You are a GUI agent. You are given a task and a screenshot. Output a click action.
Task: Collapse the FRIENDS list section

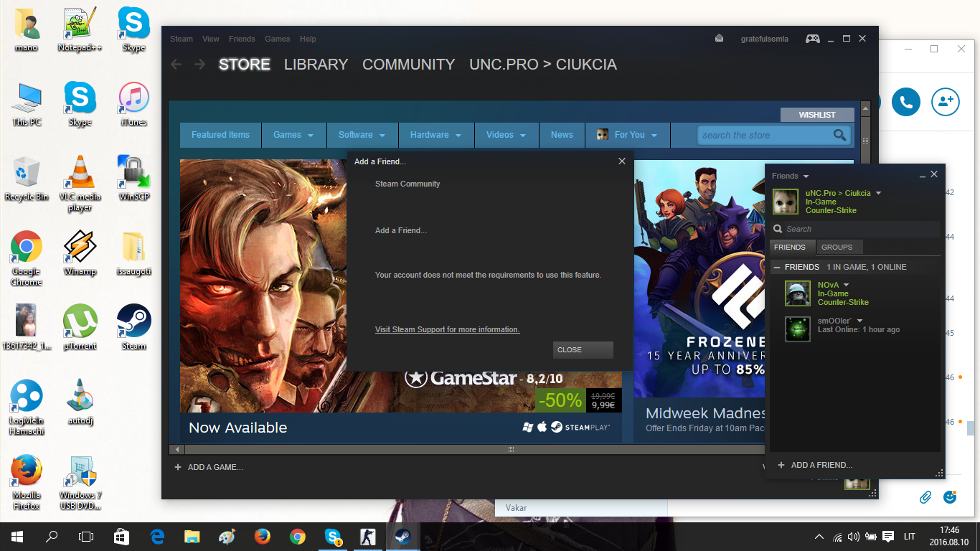(777, 267)
